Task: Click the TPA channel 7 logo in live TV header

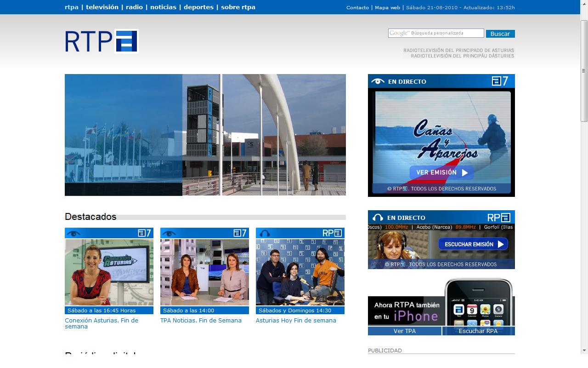Action: (500, 81)
